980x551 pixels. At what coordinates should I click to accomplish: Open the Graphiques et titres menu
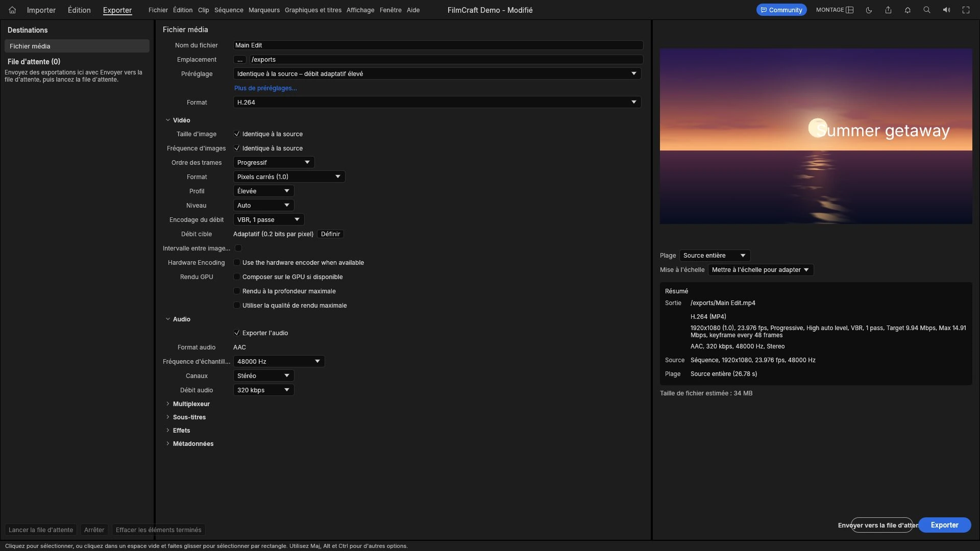(x=313, y=10)
